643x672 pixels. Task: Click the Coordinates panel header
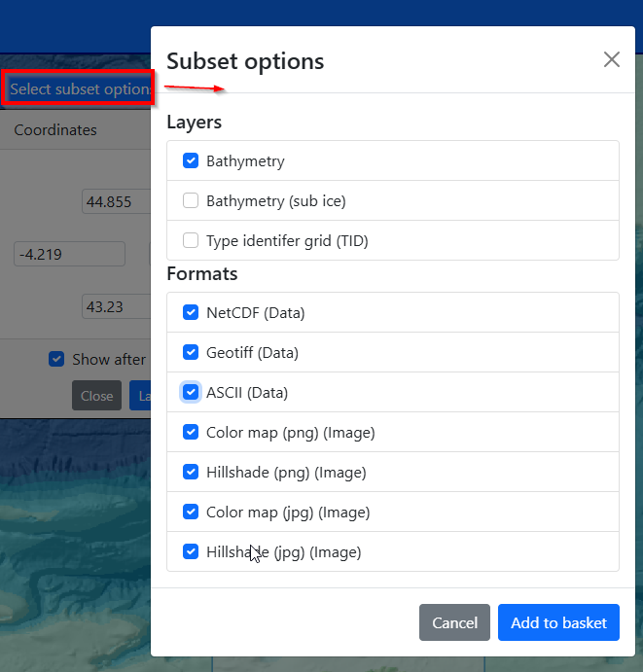tap(55, 130)
